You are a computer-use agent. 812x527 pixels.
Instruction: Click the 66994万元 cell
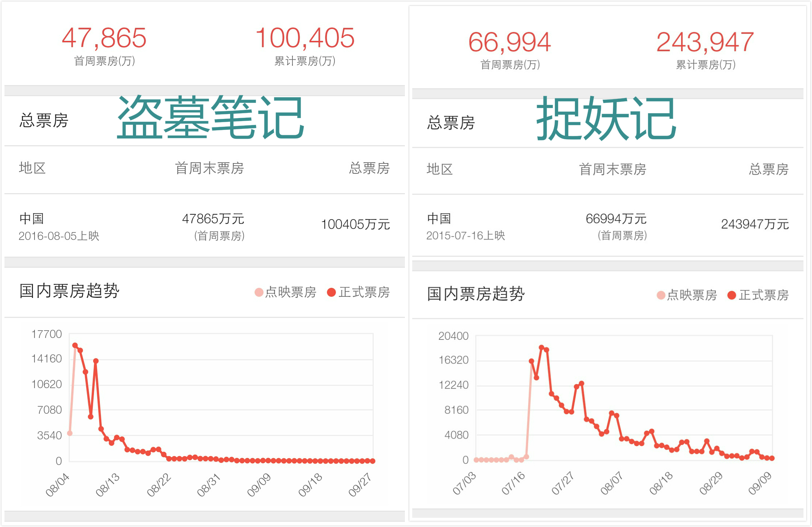[x=616, y=219]
